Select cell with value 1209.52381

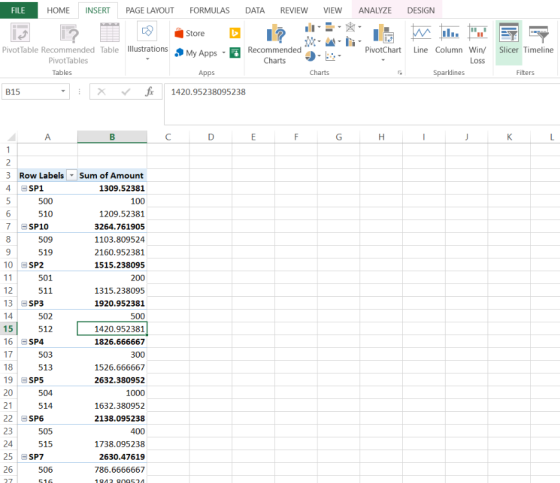[112, 214]
